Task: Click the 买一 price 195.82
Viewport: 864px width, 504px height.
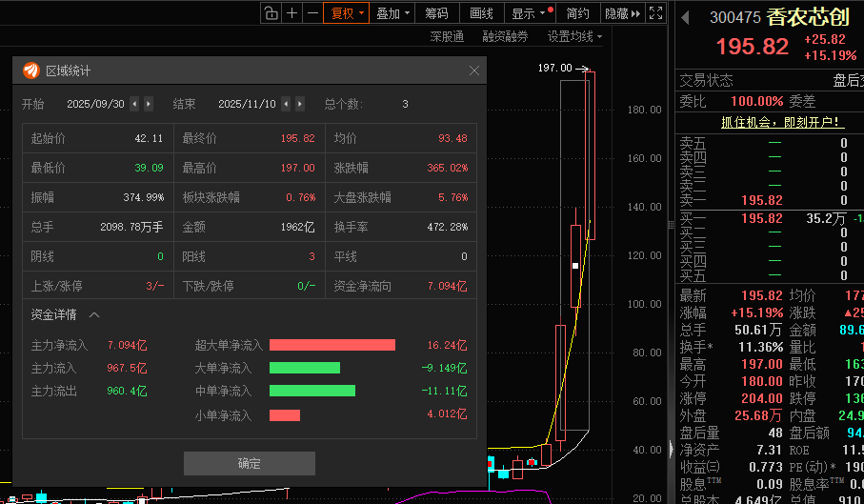Action: click(761, 218)
